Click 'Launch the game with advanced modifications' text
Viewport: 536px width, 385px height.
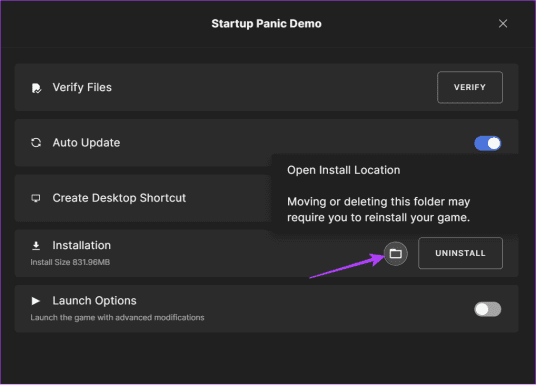(x=117, y=318)
